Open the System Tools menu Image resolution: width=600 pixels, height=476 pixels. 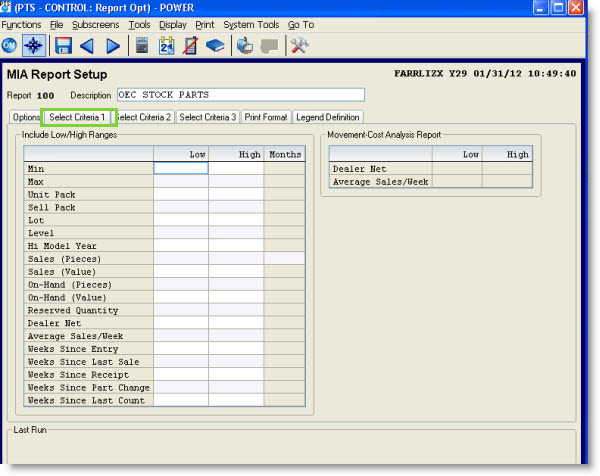(x=251, y=25)
